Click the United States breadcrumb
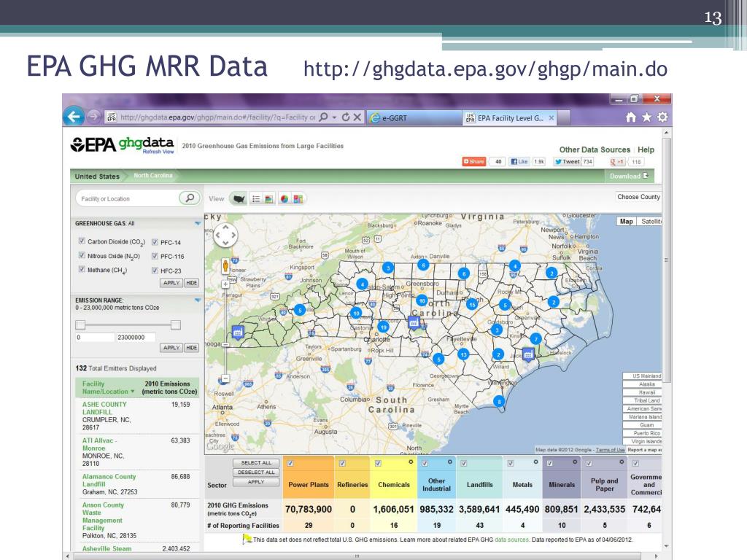 click(97, 176)
